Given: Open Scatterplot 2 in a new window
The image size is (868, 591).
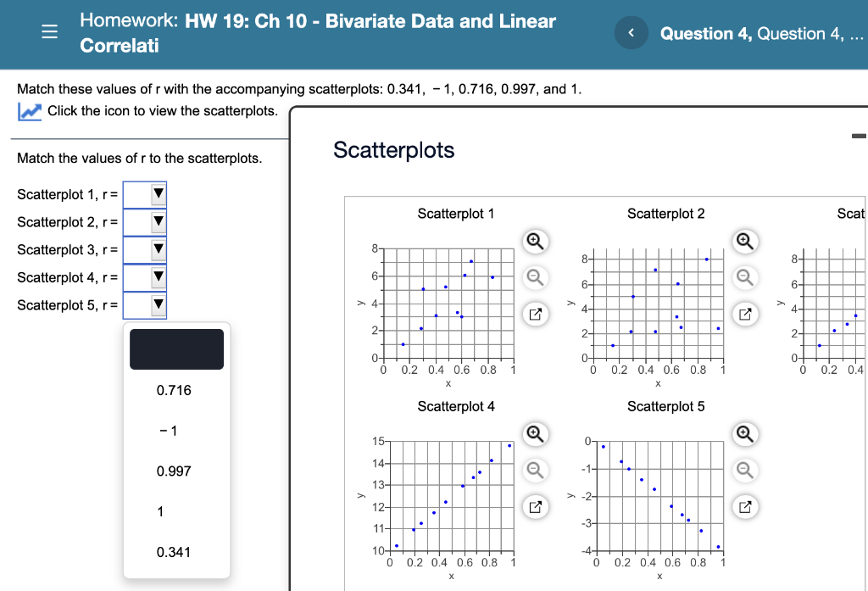Looking at the screenshot, I should [744, 313].
